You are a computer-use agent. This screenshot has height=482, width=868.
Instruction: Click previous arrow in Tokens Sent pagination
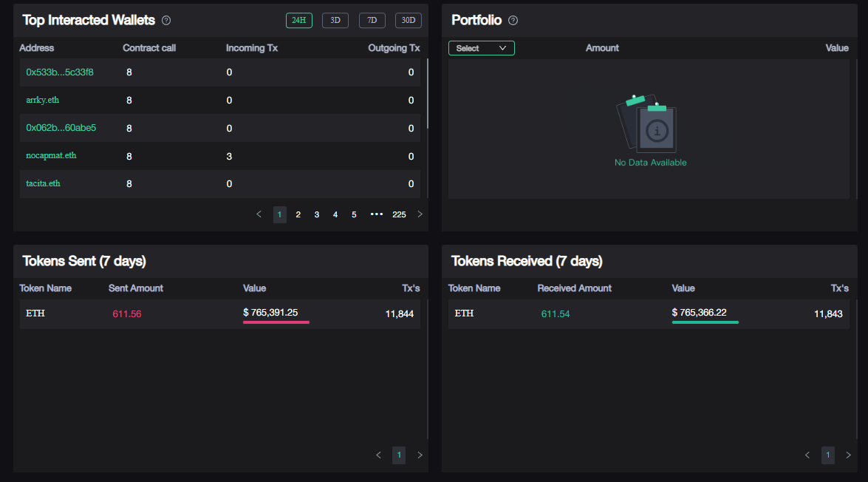click(x=379, y=455)
